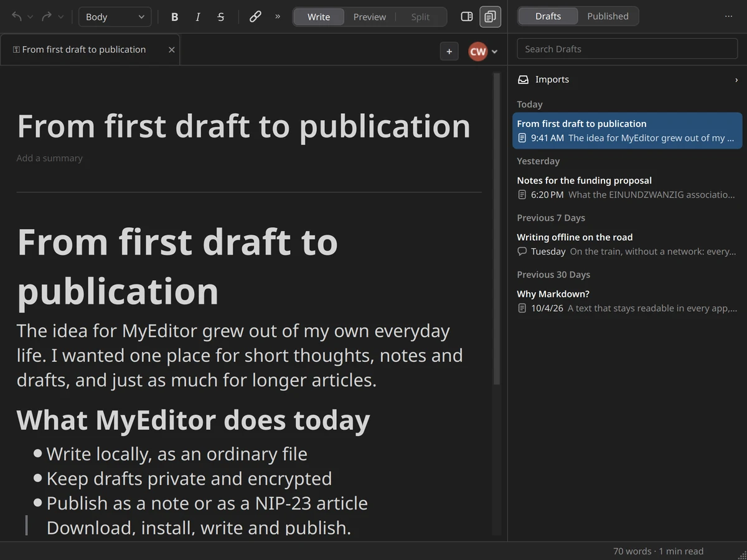Show more toolbar items via overflow chevrons
747x560 pixels.
278,17
